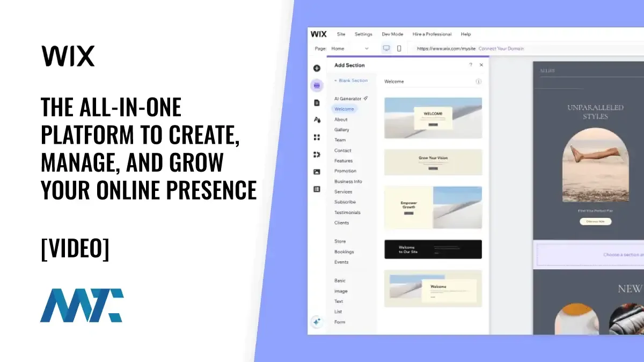Switch to desktop view icon
The image size is (644, 362).
click(x=386, y=48)
